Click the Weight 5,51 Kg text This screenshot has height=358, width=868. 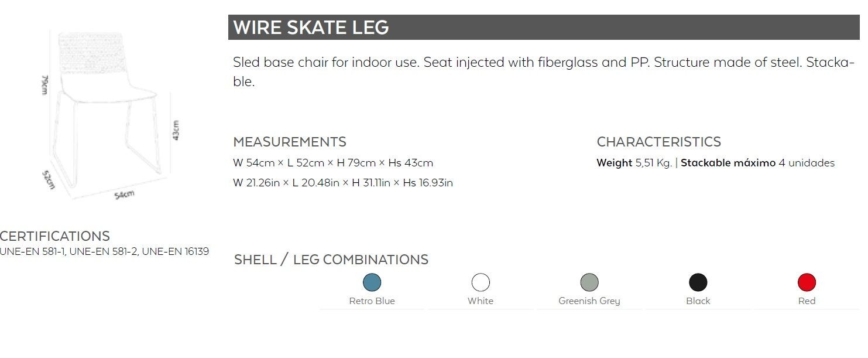[634, 163]
